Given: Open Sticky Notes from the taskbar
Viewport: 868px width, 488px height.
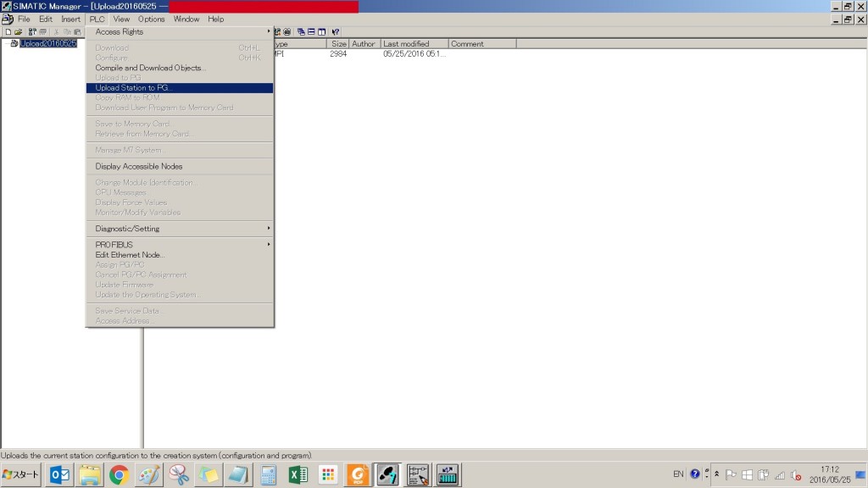Looking at the screenshot, I should (209, 474).
